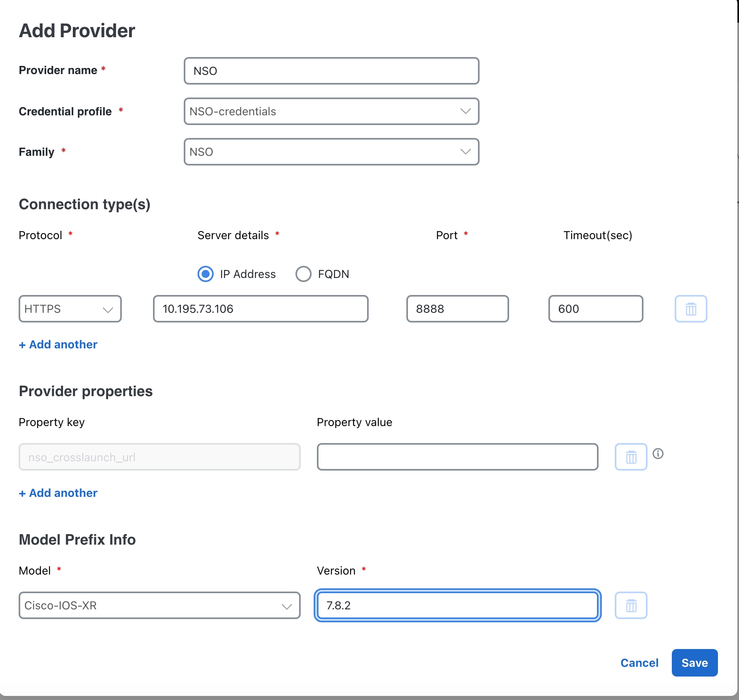Viewport: 739px width, 700px height.
Task: Click the Port column label
Action: click(x=447, y=235)
